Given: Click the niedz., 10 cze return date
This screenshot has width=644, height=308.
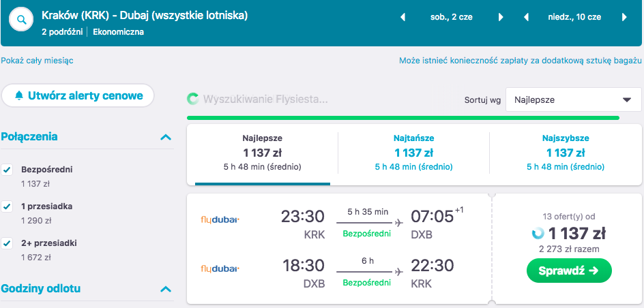Looking at the screenshot, I should 574,17.
